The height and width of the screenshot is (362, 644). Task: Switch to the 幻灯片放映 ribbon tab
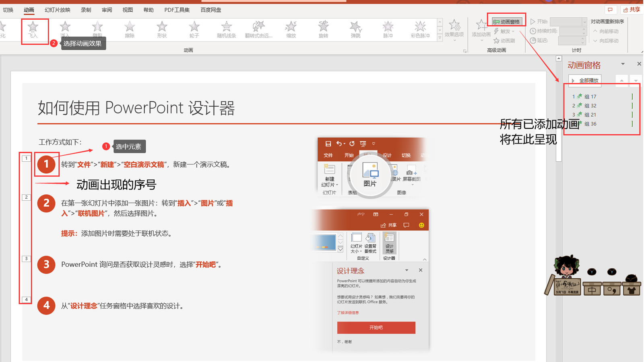(58, 10)
